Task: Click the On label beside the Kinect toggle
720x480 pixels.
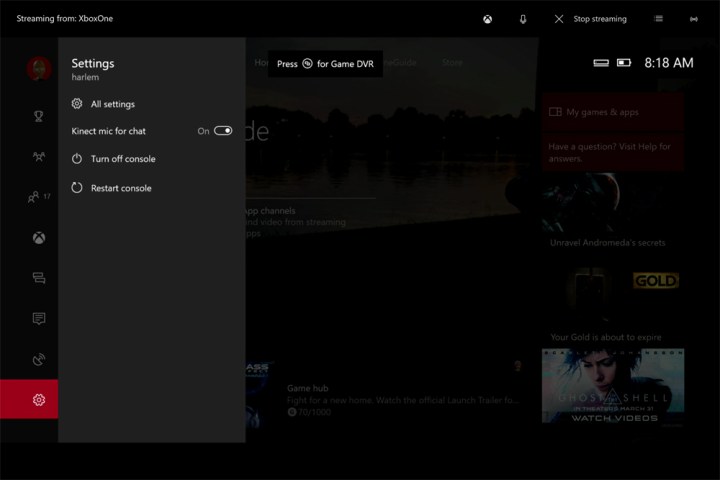Action: click(x=203, y=131)
